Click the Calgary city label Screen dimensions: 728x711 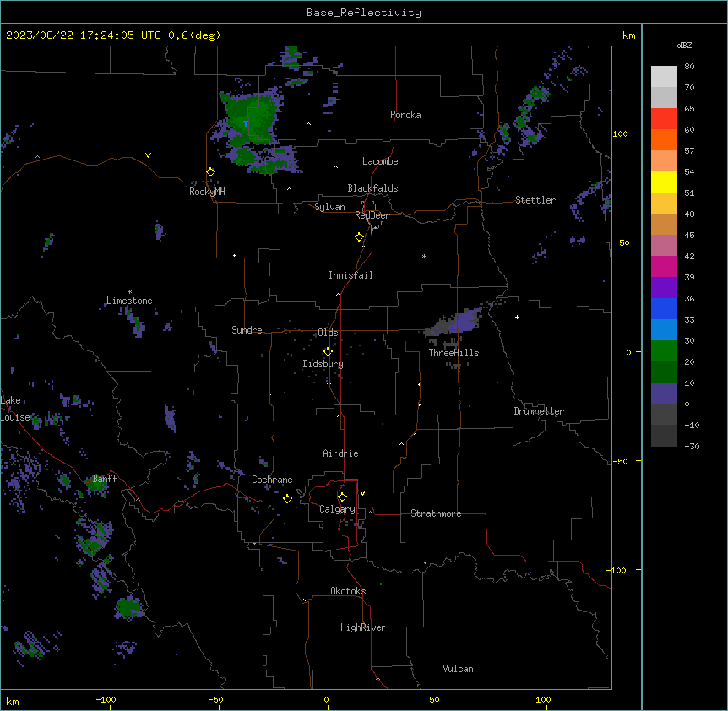click(337, 509)
